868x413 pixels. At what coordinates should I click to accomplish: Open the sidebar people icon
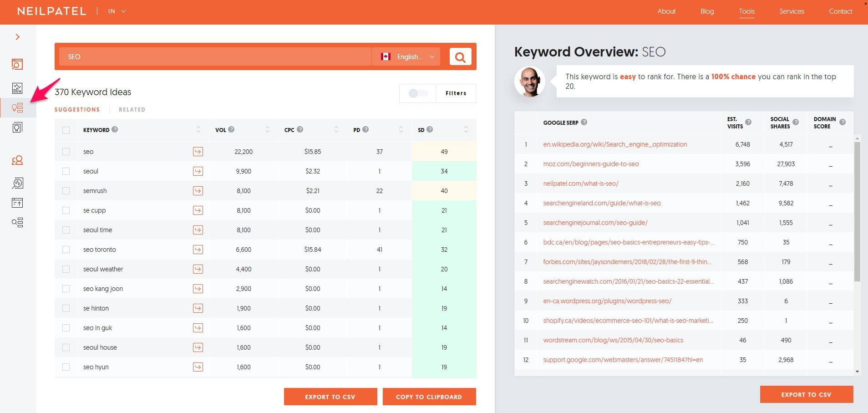click(17, 160)
